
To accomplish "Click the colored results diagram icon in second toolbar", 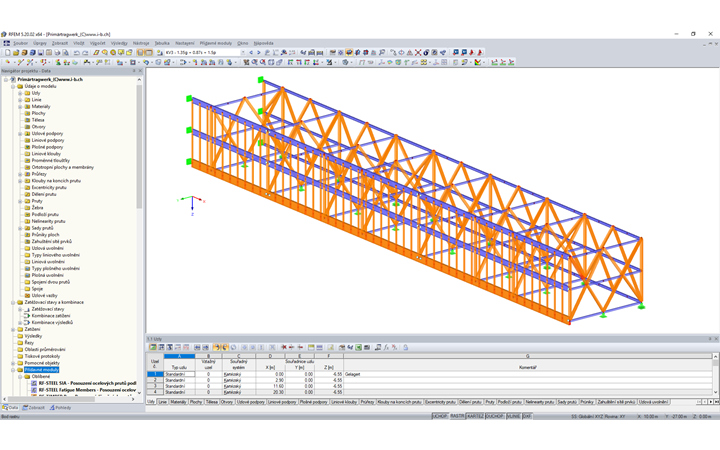I will click(x=478, y=62).
